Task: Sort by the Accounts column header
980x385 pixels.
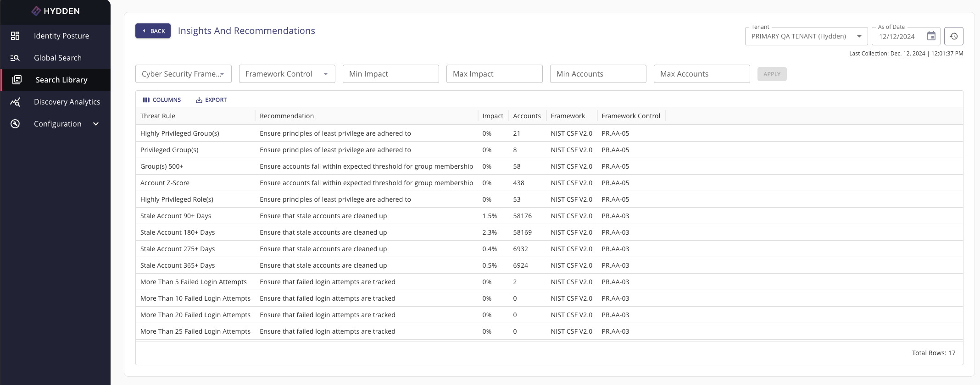Action: [527, 116]
